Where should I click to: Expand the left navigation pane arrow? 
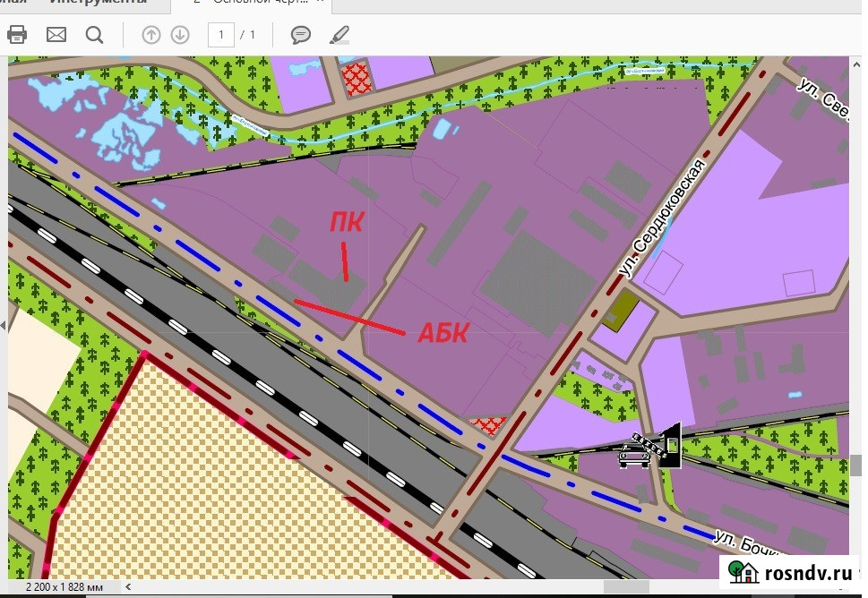(x=4, y=325)
